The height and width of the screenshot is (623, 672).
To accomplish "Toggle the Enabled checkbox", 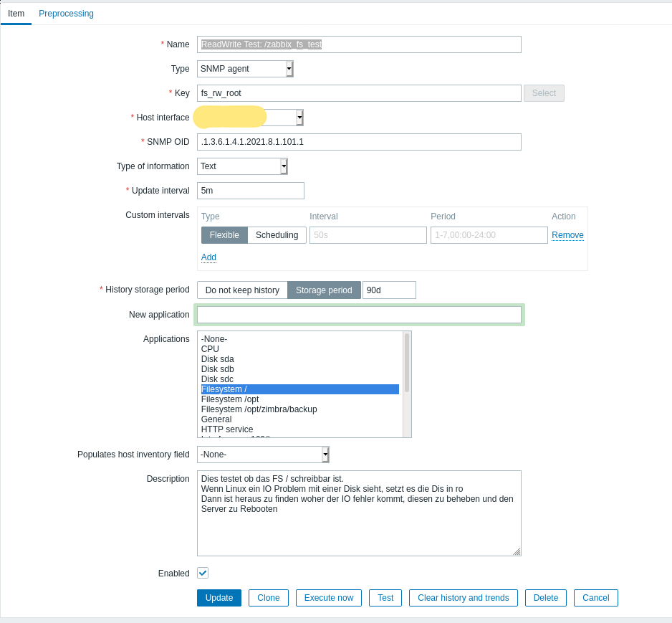I will pyautogui.click(x=203, y=573).
